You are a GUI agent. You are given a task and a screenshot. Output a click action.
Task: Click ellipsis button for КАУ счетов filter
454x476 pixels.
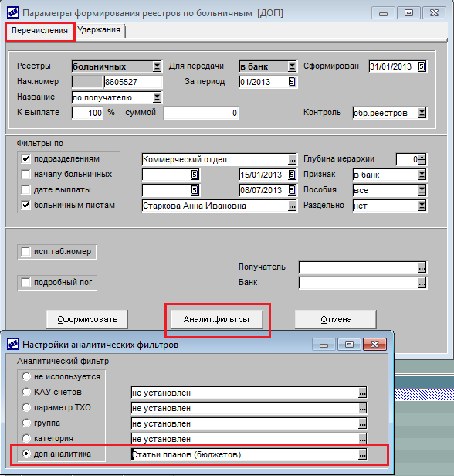pyautogui.click(x=362, y=393)
